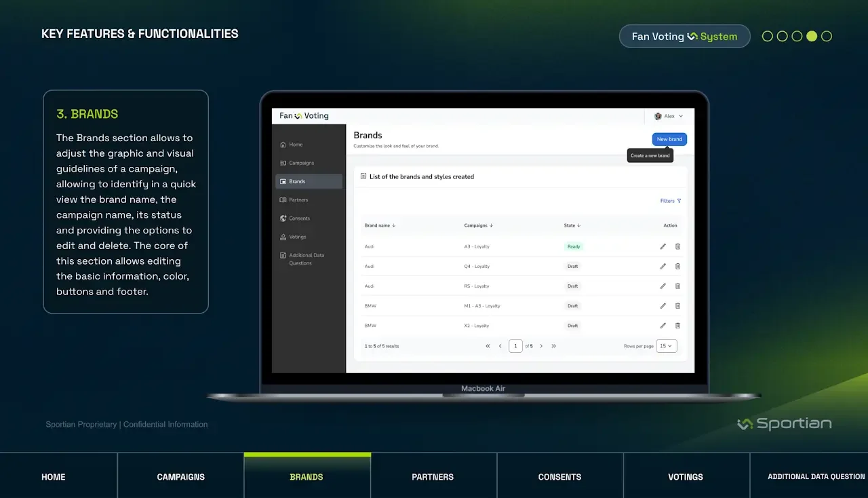The height and width of the screenshot is (498, 868).
Task: Delete the BMW M1 - A3 - Loyalty row
Action: tap(677, 306)
